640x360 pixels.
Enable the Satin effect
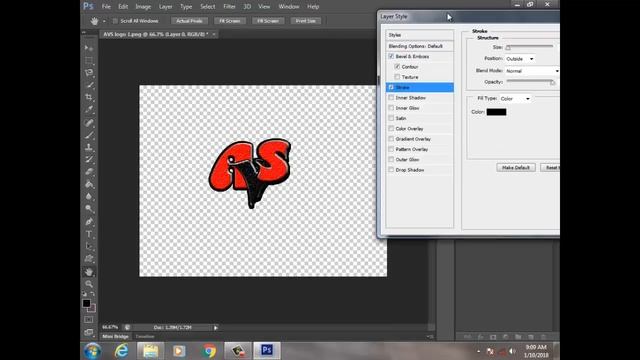pyautogui.click(x=391, y=118)
